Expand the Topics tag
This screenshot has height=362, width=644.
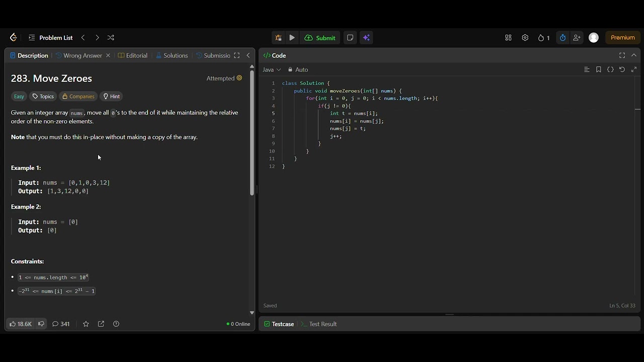(x=43, y=97)
